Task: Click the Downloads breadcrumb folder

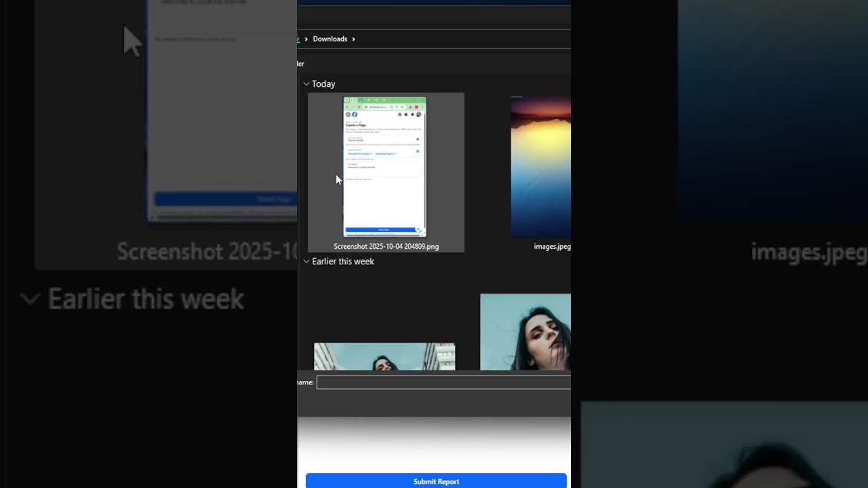Action: click(330, 39)
